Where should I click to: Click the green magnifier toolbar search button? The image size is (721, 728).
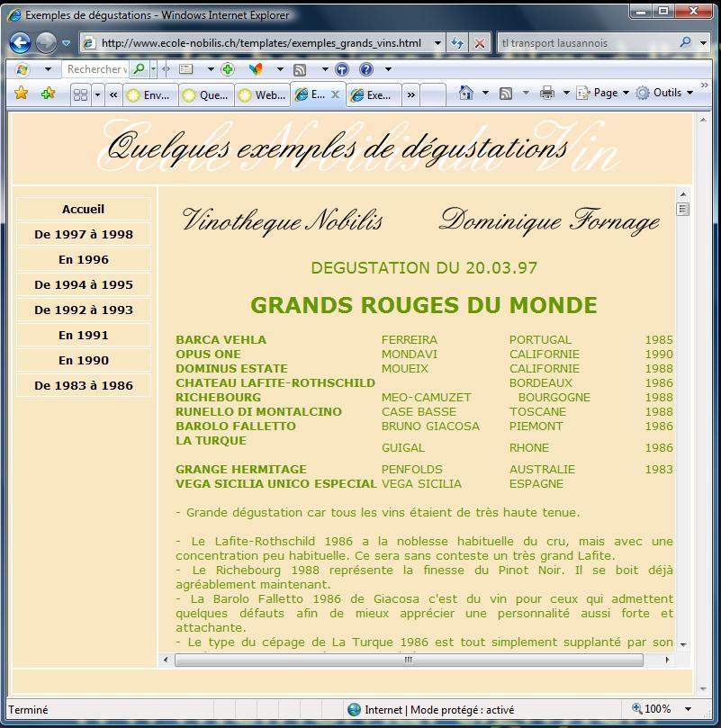pyautogui.click(x=139, y=69)
